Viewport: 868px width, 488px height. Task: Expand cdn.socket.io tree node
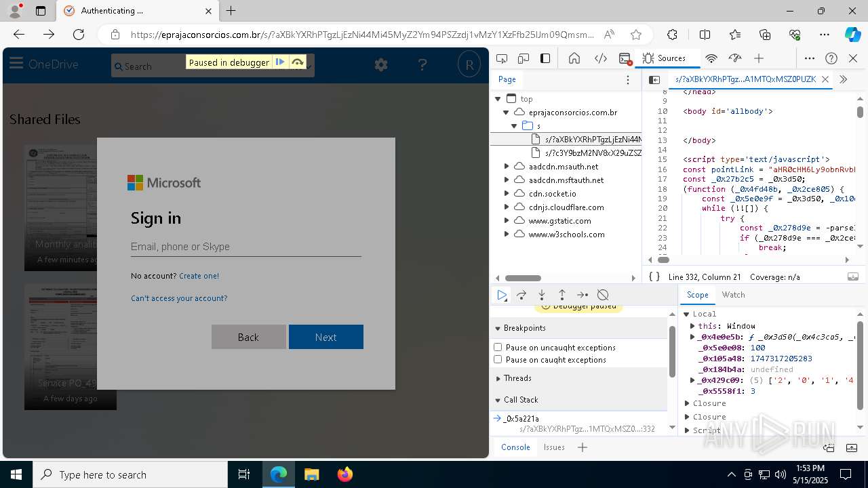[506, 193]
